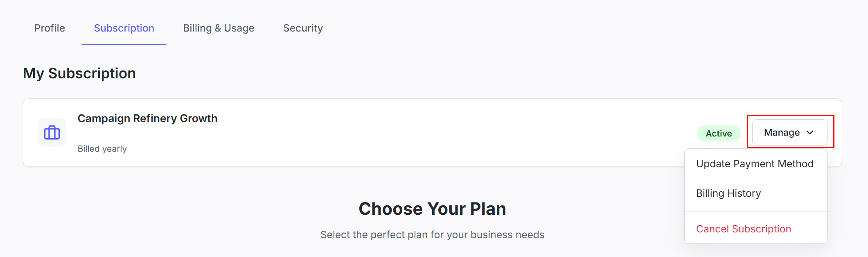Click the briefcase plan icon
Viewport: 868px width, 257px height.
52,132
